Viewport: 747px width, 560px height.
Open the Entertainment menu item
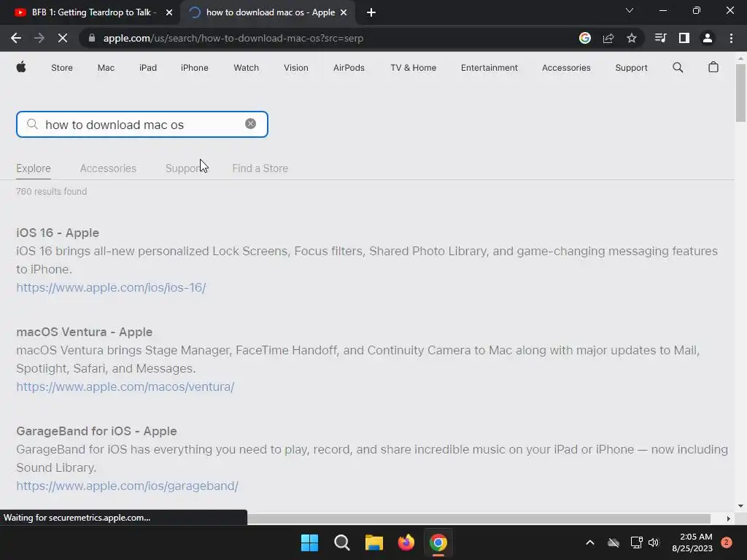point(489,68)
